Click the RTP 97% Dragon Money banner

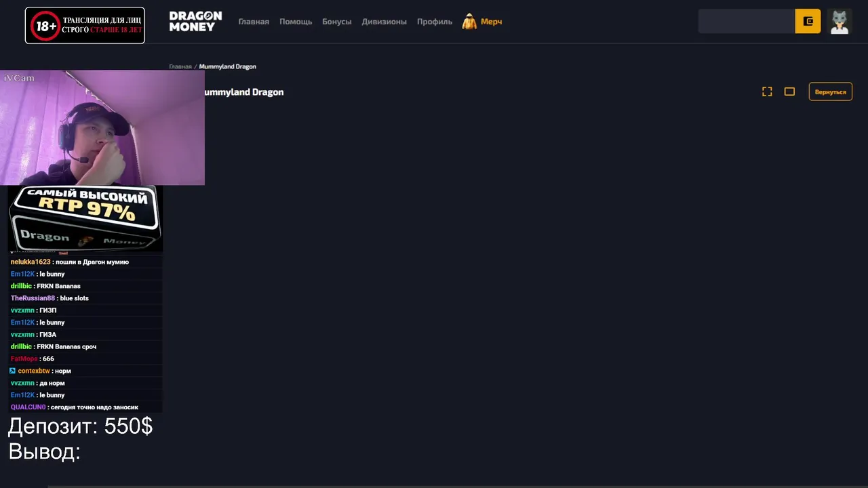click(85, 218)
